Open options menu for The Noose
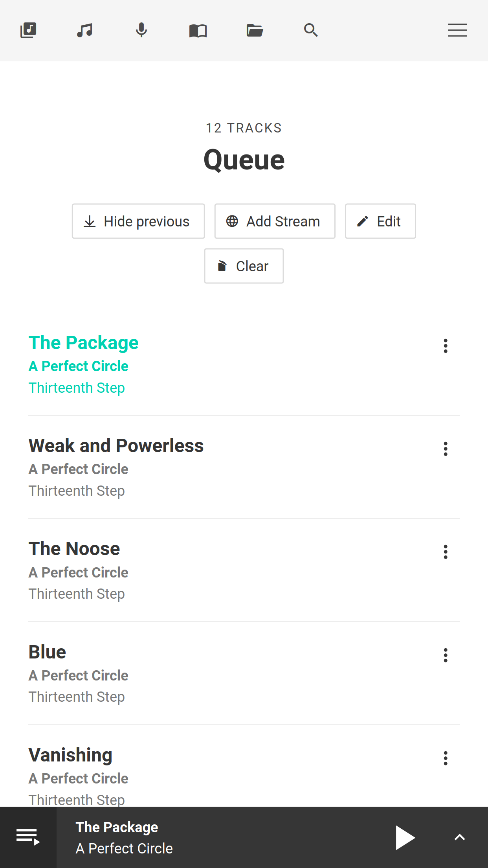 (x=445, y=552)
